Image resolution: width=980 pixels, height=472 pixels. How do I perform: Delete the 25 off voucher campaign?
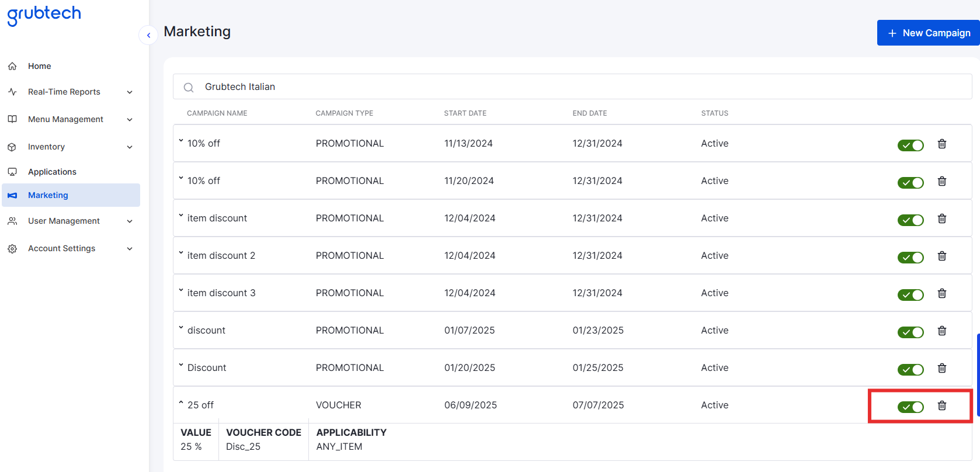click(x=942, y=405)
